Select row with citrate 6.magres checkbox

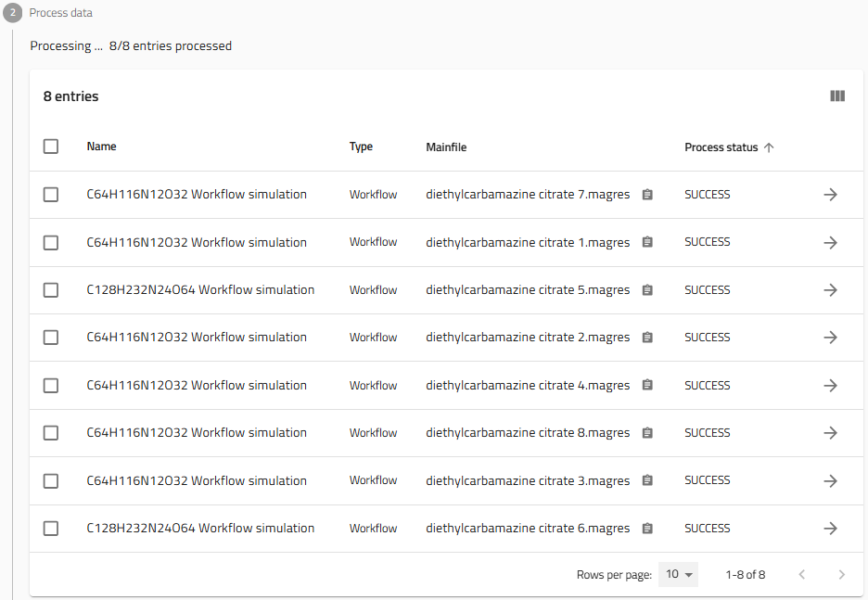coord(51,529)
